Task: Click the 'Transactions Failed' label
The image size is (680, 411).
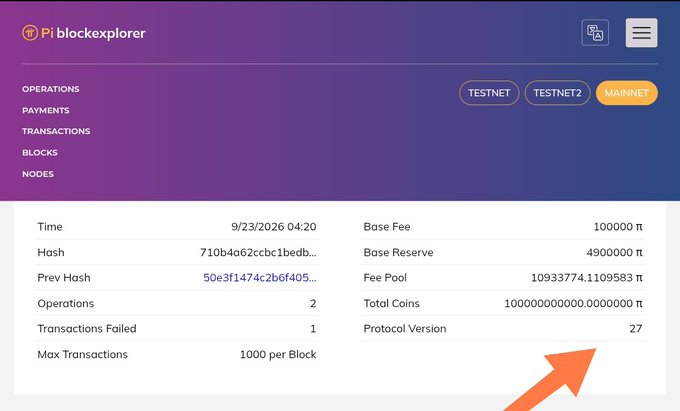Action: 87,329
